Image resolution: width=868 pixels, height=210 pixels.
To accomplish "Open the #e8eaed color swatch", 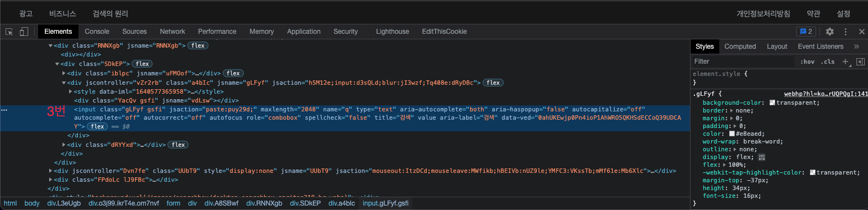I will click(x=732, y=134).
